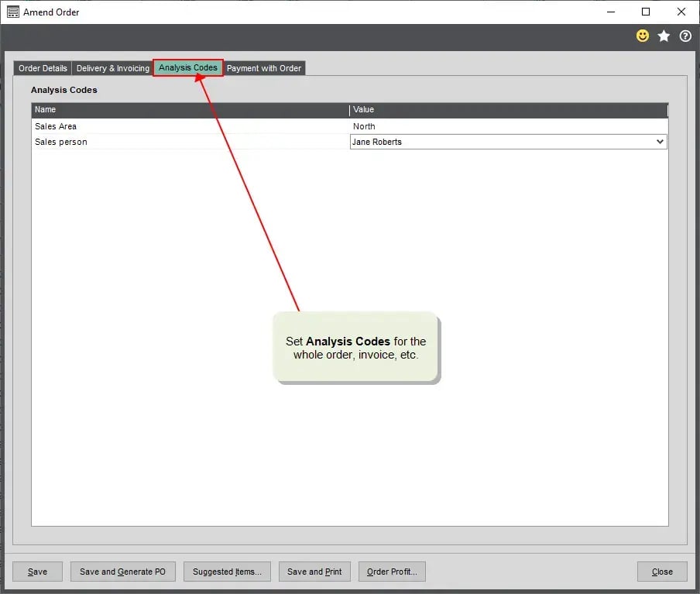Image resolution: width=700 pixels, height=594 pixels.
Task: Close window with title bar X
Action: [681, 12]
